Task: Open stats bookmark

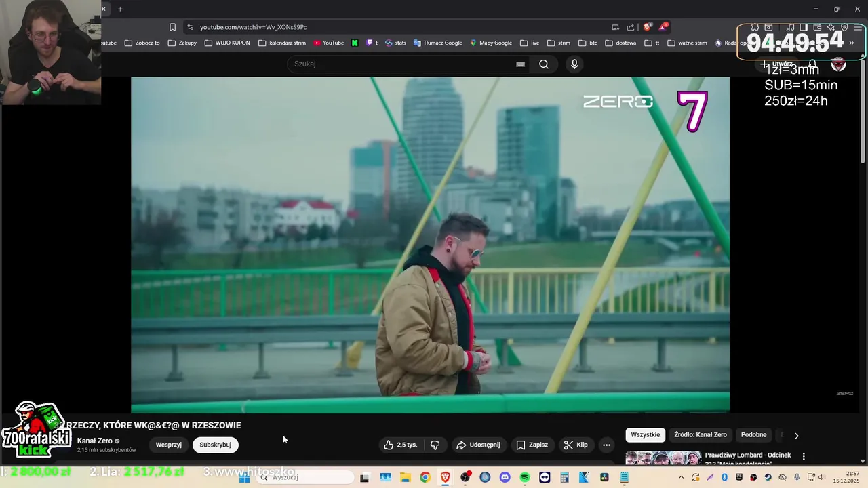Action: tap(395, 43)
